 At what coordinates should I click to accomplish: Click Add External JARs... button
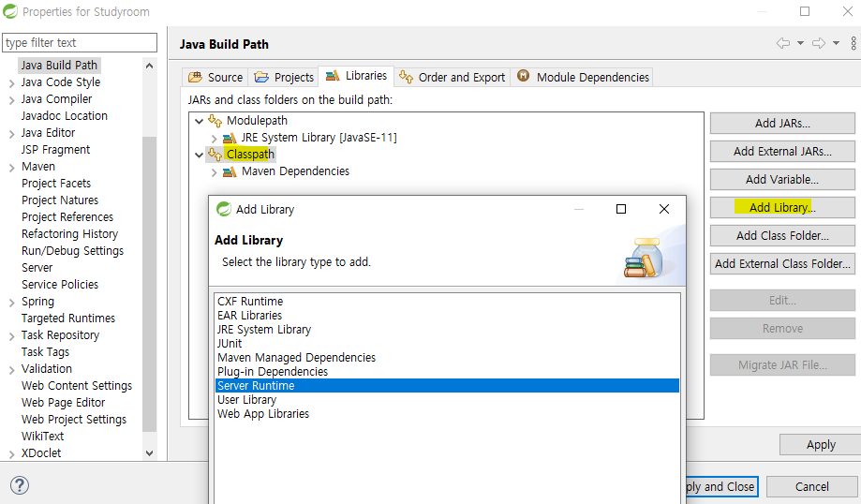(782, 152)
